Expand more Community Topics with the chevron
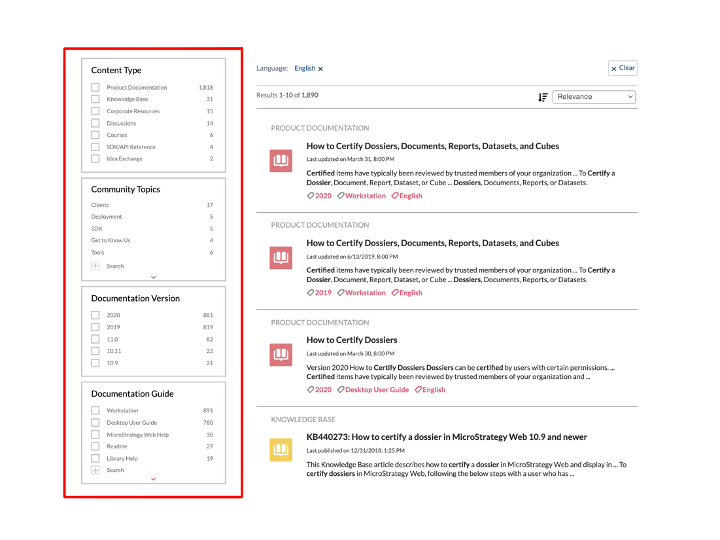Image resolution: width=720 pixels, height=540 pixels. 153,276
